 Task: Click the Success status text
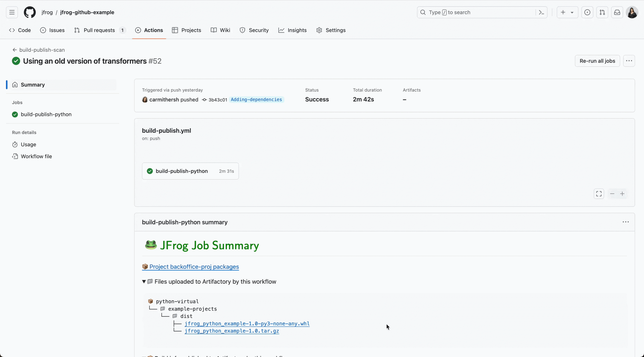pyautogui.click(x=317, y=99)
